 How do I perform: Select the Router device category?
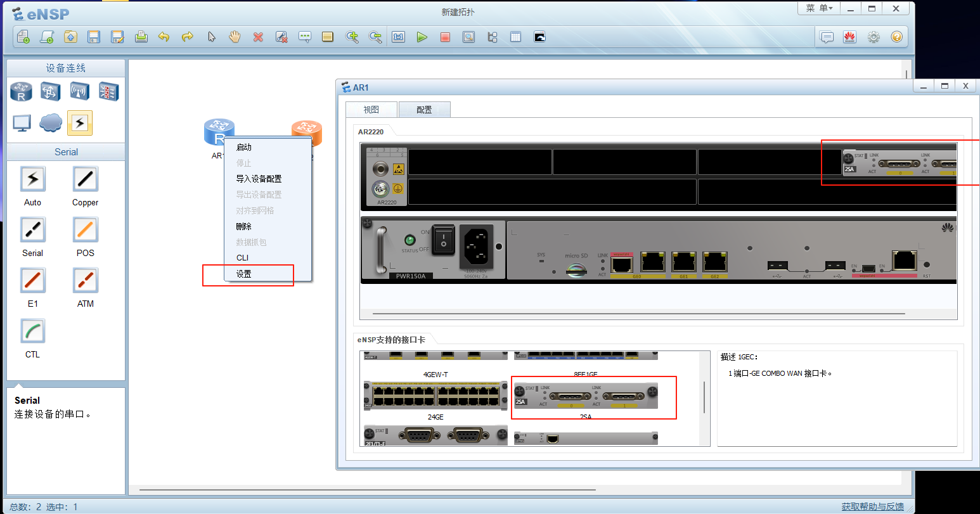[x=21, y=91]
